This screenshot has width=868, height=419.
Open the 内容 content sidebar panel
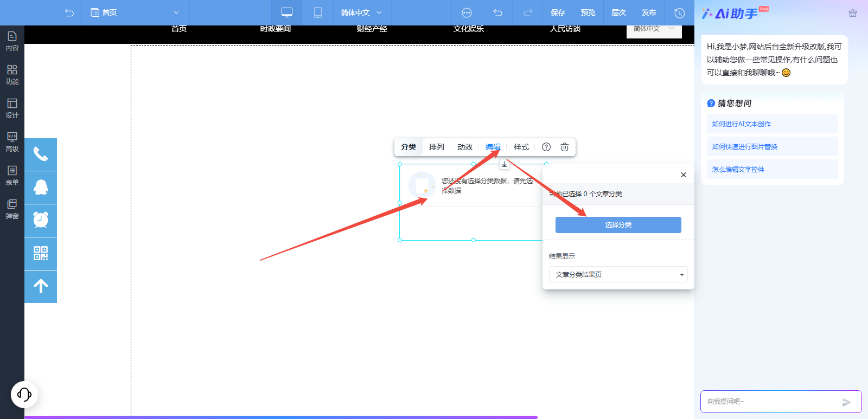click(12, 41)
